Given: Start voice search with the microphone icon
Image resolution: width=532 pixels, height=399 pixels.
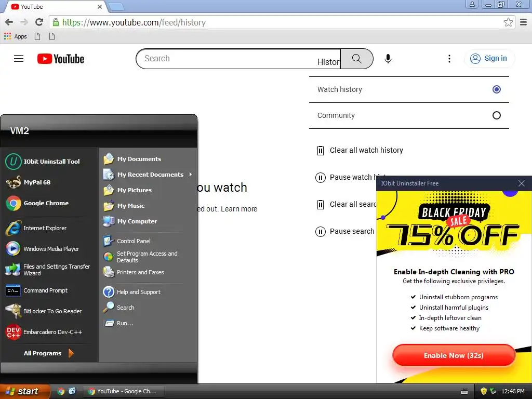Looking at the screenshot, I should [388, 59].
